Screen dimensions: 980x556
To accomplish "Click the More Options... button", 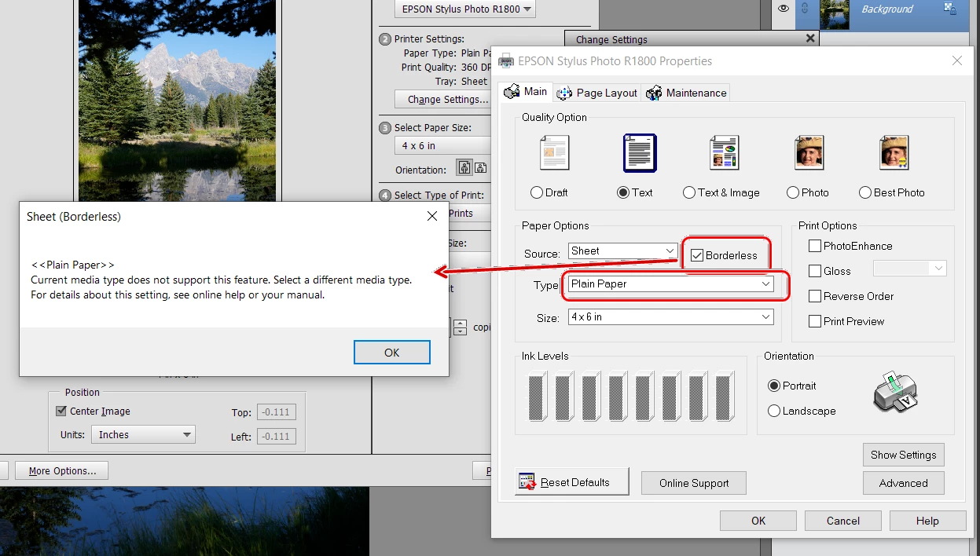I will coord(62,471).
